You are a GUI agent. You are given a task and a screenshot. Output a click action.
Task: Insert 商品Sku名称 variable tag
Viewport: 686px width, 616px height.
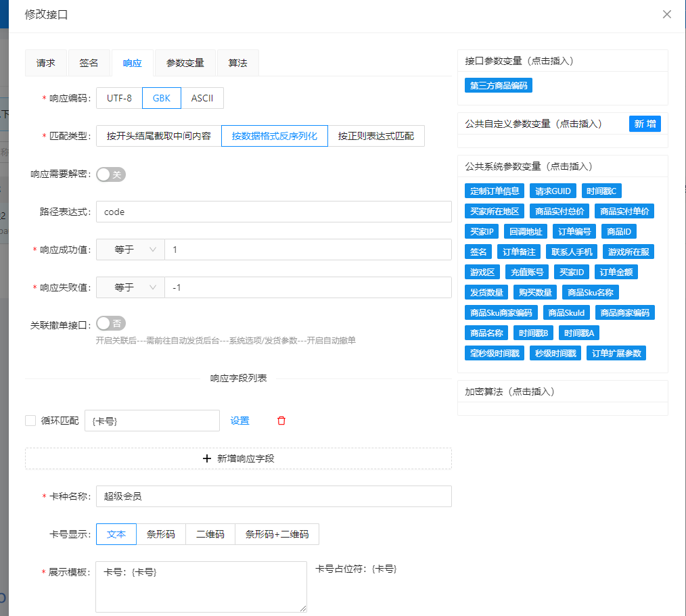(590, 293)
